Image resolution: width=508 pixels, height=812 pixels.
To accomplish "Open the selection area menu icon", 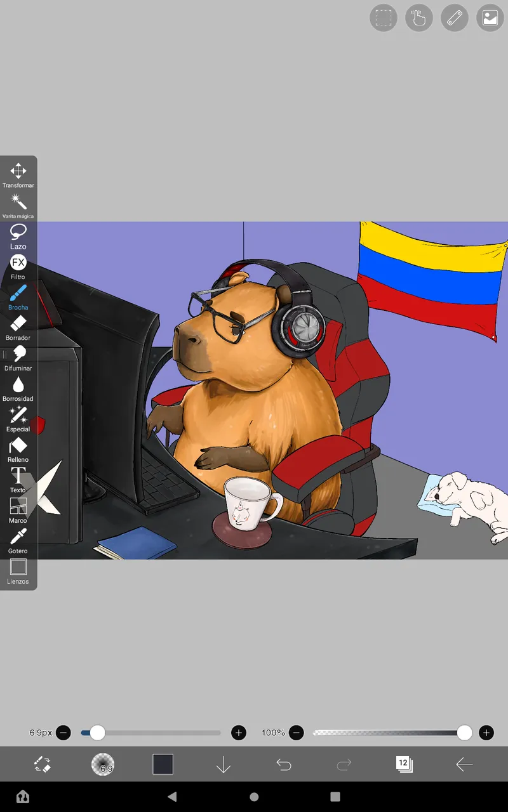I will (x=384, y=18).
